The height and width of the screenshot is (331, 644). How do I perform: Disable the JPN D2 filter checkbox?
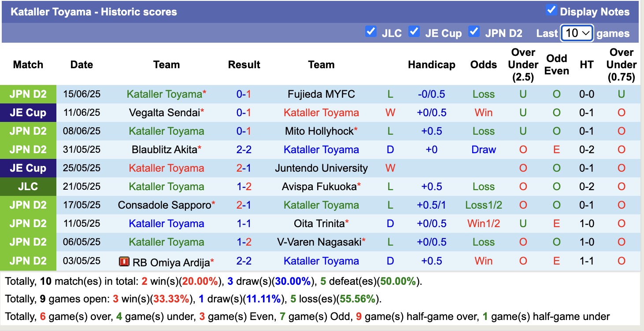[x=474, y=32]
